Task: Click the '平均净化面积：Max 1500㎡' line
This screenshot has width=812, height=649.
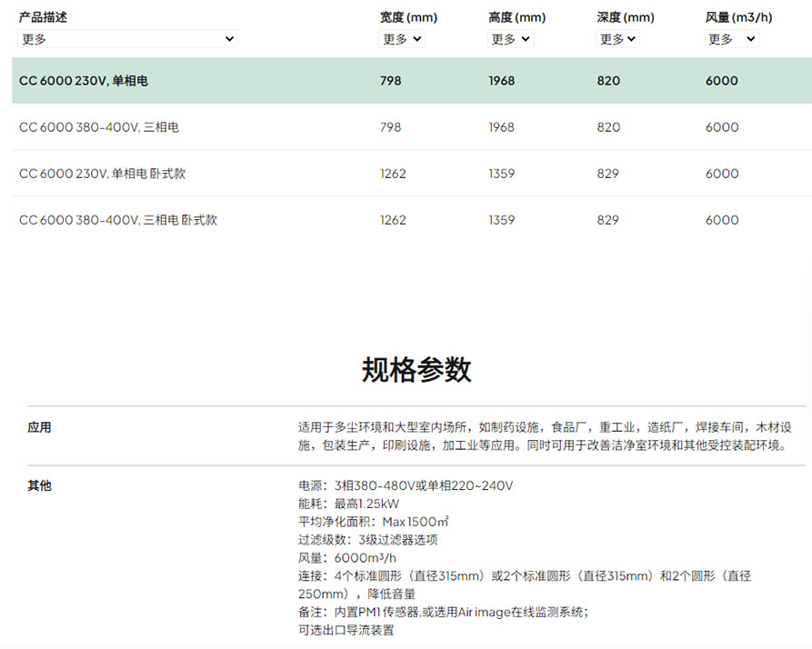Action: point(374,522)
